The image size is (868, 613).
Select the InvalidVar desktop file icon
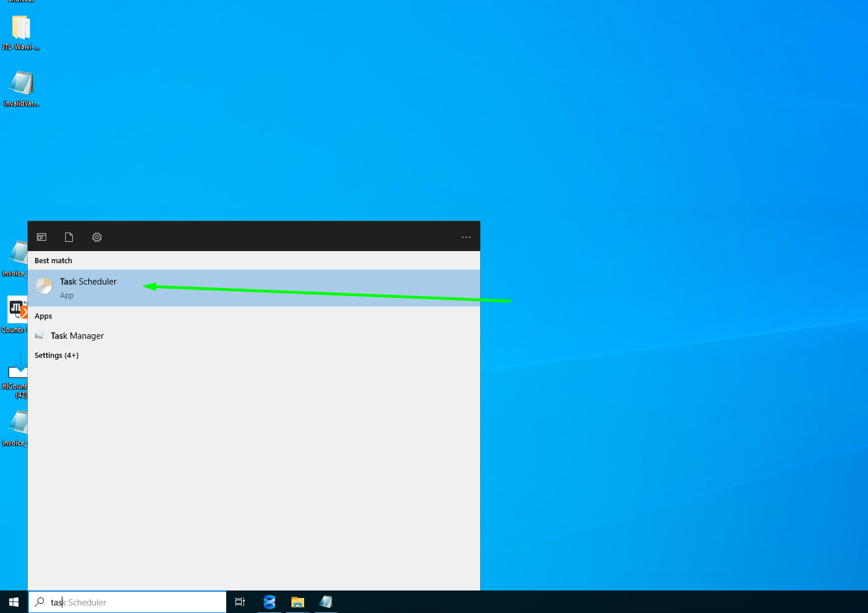pyautogui.click(x=21, y=89)
